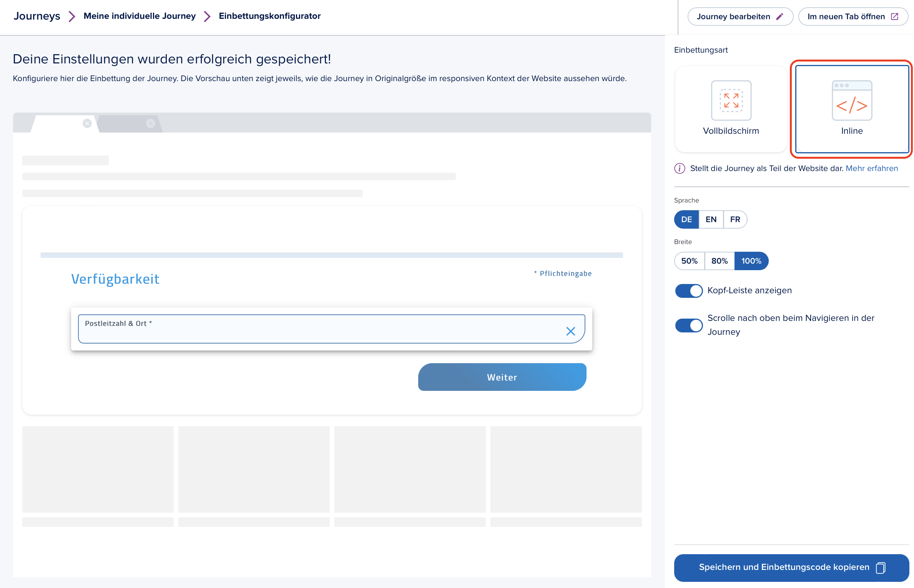Click the info icon beside Stellt die Journey
This screenshot has width=914, height=588.
point(680,168)
